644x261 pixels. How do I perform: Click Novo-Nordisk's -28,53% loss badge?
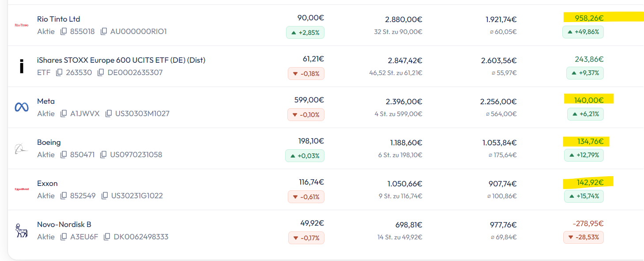pos(583,238)
